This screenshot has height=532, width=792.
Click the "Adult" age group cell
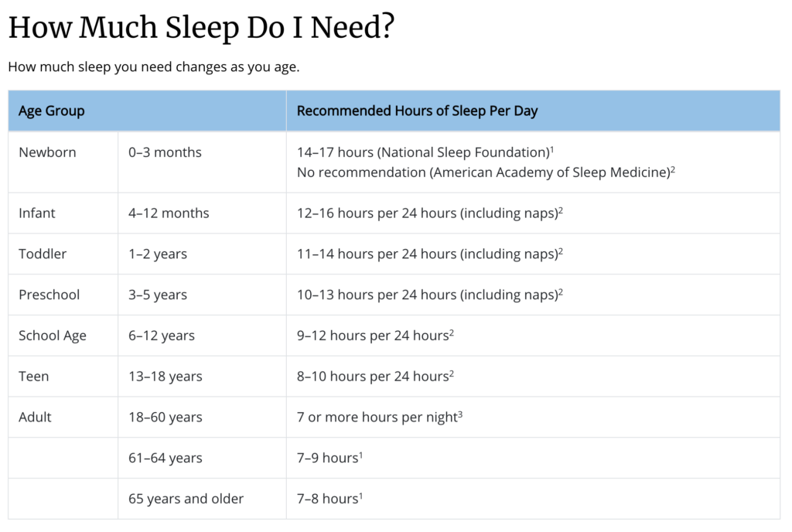tap(35, 418)
